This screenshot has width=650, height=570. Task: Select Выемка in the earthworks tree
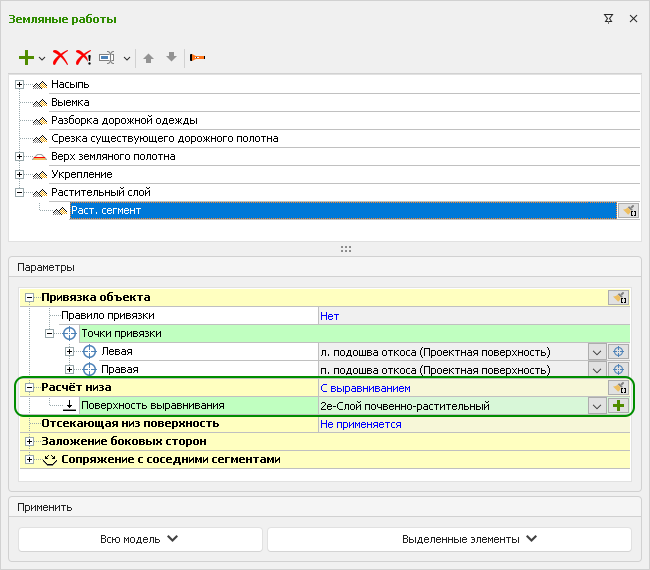pos(70,102)
